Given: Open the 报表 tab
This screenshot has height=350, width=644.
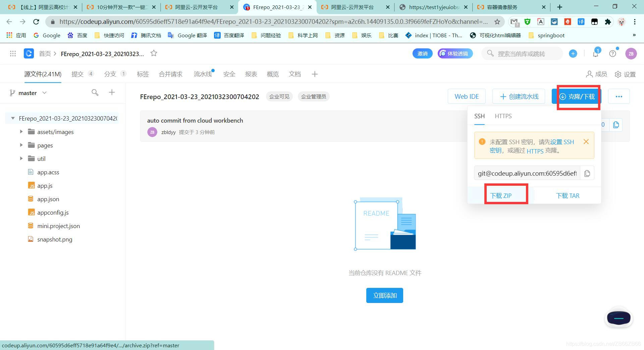Looking at the screenshot, I should click(251, 74).
